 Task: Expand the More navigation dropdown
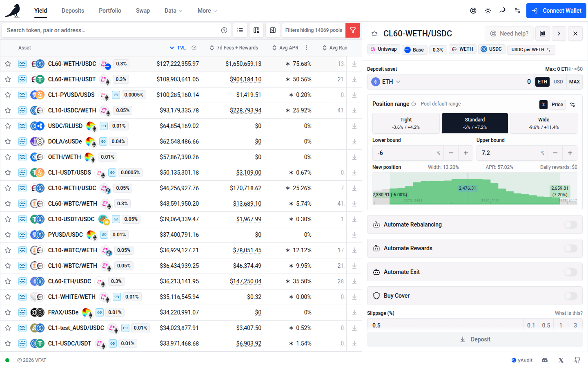(207, 11)
